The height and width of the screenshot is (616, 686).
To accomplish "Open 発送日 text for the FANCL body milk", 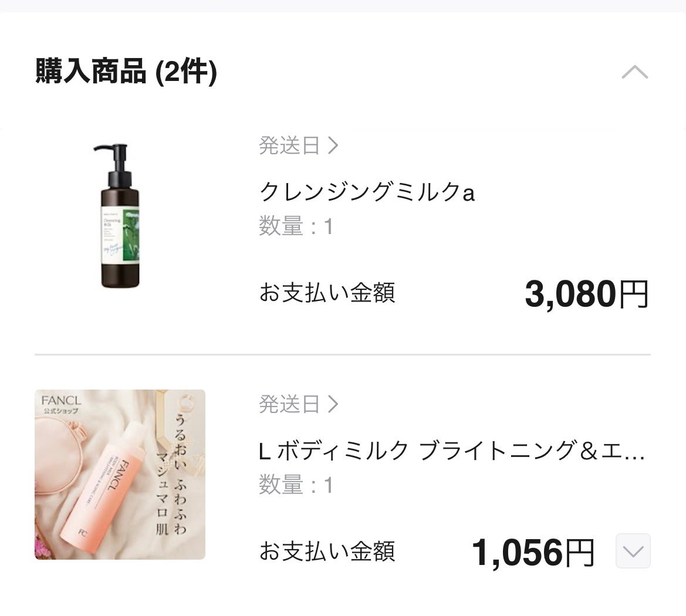I will point(289,404).
